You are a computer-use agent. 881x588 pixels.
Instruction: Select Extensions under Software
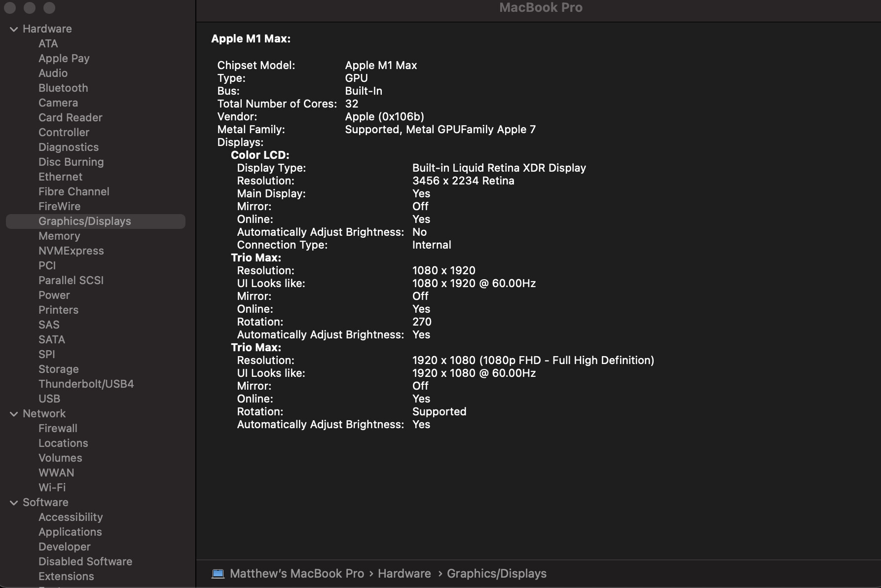[67, 577]
